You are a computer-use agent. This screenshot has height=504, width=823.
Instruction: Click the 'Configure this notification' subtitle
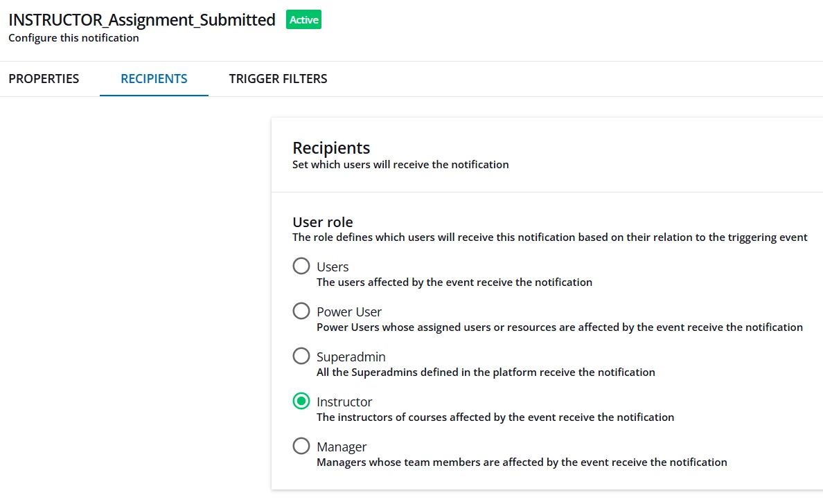tap(73, 38)
